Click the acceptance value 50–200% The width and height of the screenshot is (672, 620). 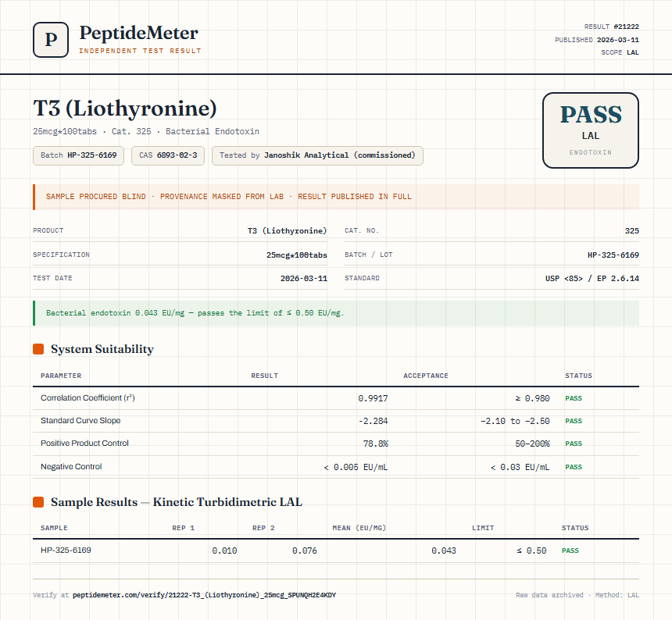(532, 444)
